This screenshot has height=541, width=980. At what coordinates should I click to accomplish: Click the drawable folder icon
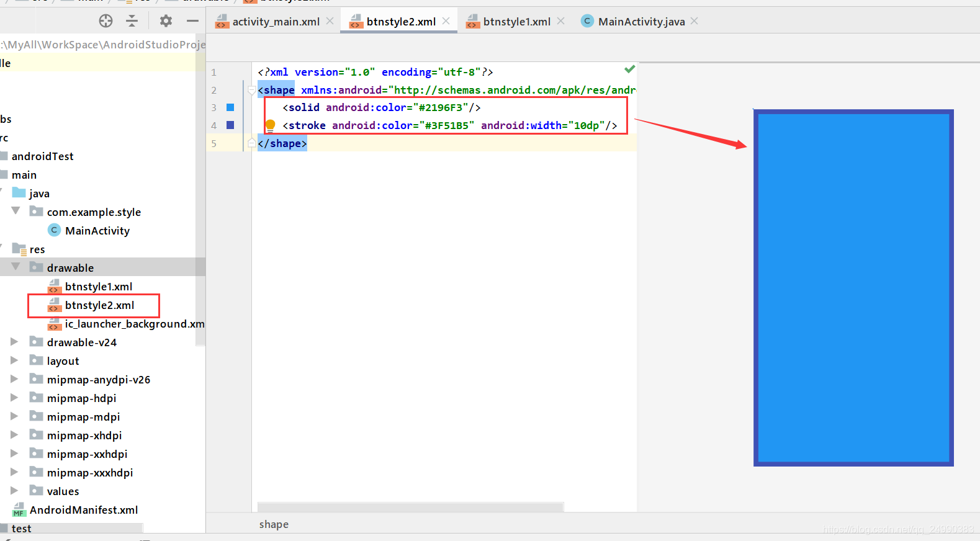click(36, 267)
